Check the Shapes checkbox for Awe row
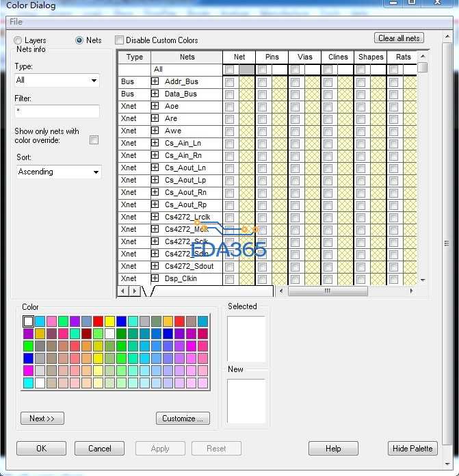This screenshot has height=476, width=459. (x=360, y=131)
